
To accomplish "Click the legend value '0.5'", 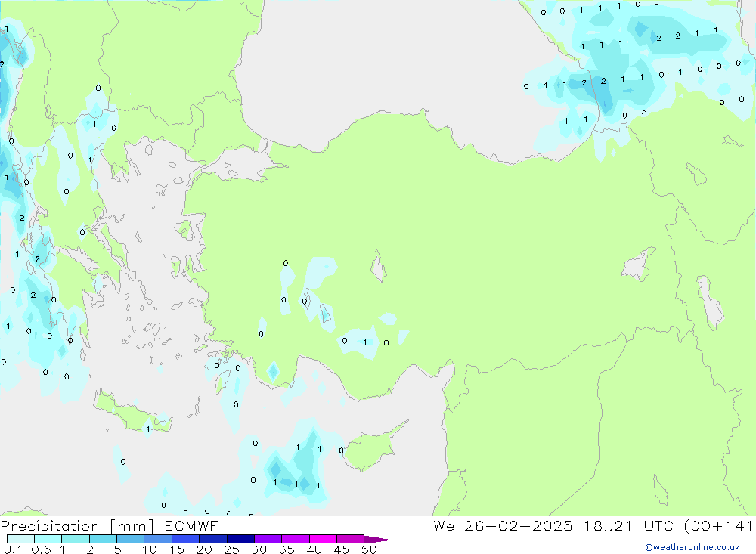I will point(41,549).
